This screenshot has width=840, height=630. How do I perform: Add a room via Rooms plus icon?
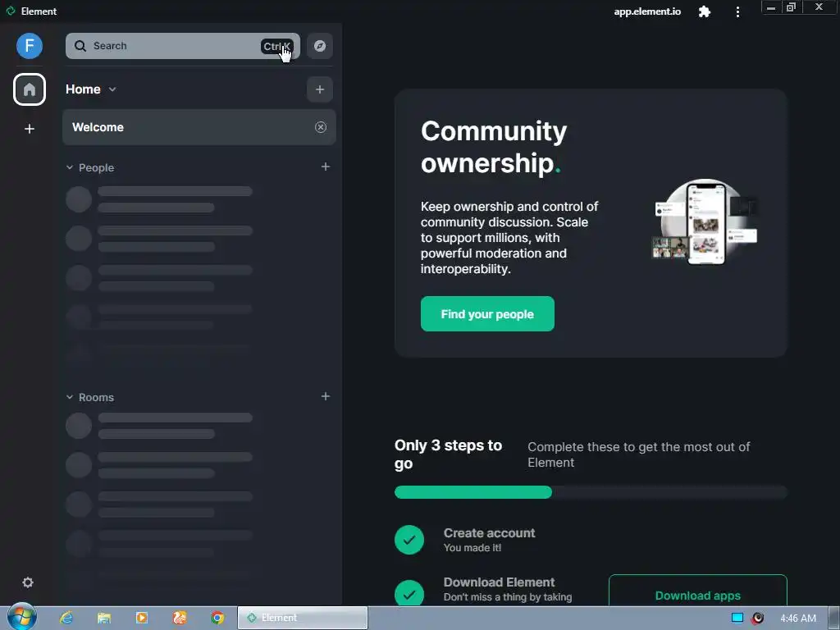tap(325, 396)
